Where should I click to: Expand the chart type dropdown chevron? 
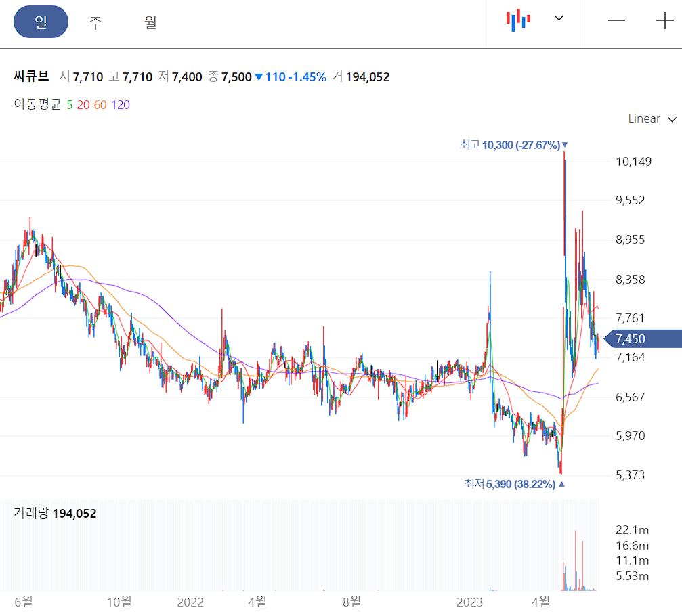pos(559,18)
